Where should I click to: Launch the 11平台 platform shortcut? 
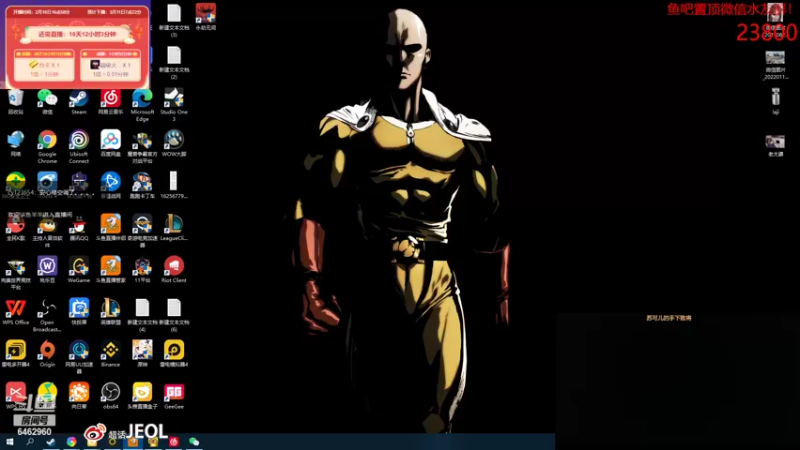tap(142, 270)
